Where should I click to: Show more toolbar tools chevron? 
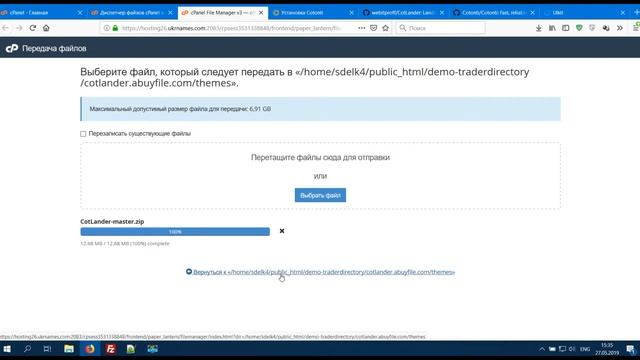620,28
